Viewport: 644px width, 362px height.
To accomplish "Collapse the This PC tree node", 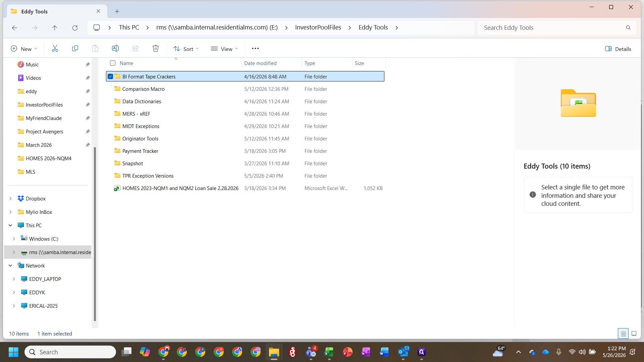I will [10, 226].
